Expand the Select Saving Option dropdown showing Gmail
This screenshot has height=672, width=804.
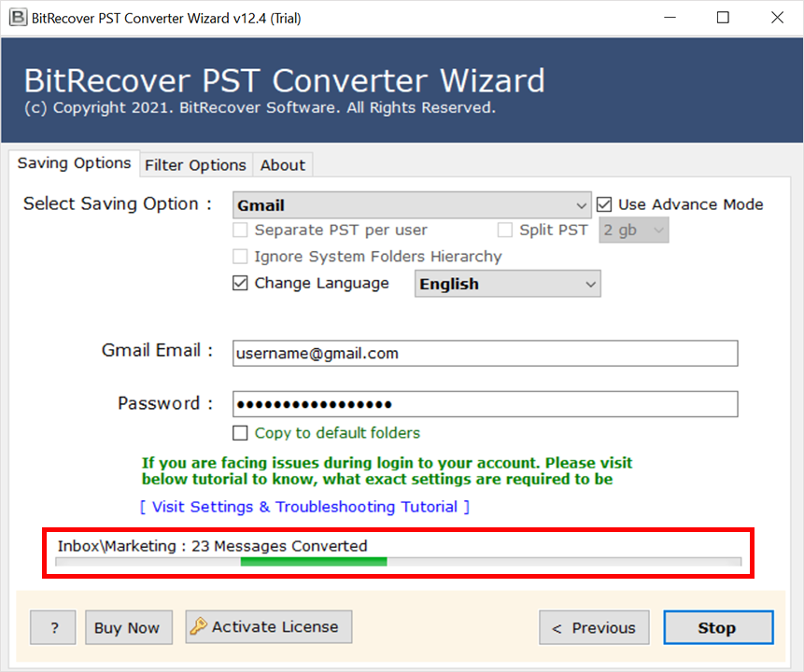[412, 205]
